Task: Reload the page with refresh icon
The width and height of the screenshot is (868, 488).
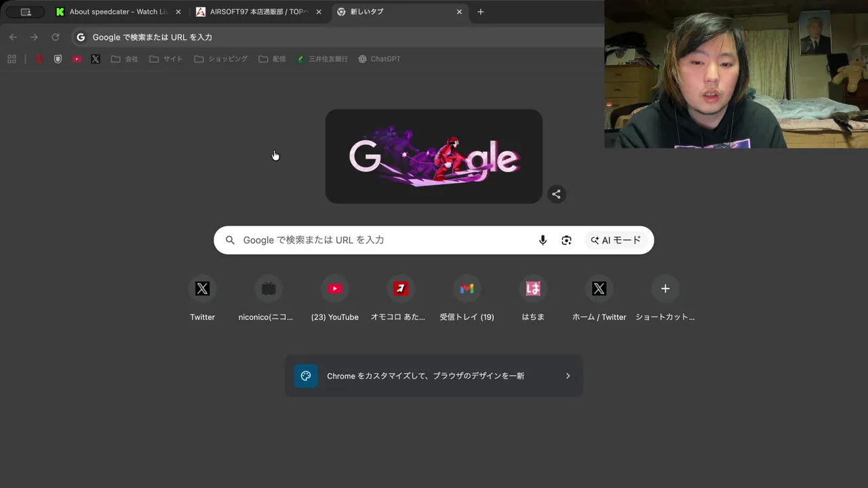Action: point(56,37)
